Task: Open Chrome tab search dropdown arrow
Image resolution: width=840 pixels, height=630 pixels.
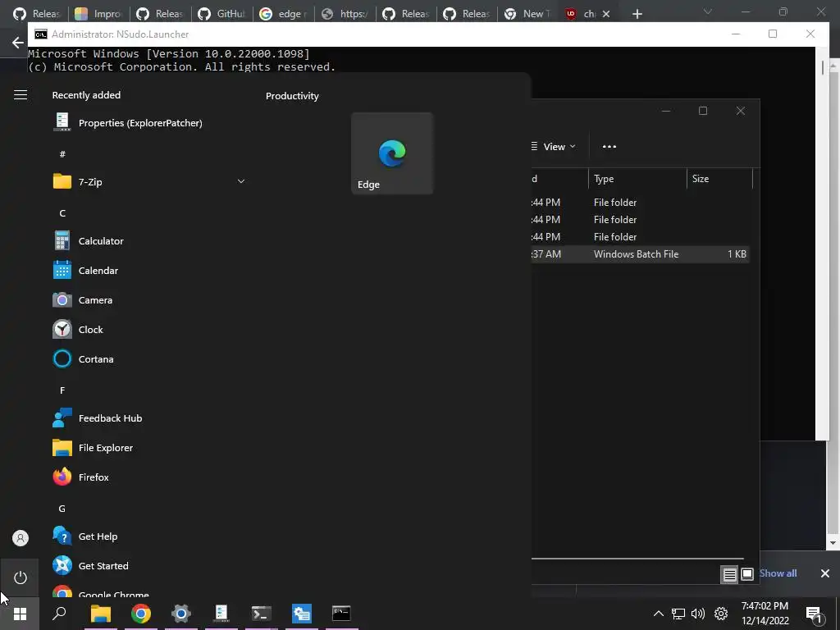Action: click(x=708, y=11)
